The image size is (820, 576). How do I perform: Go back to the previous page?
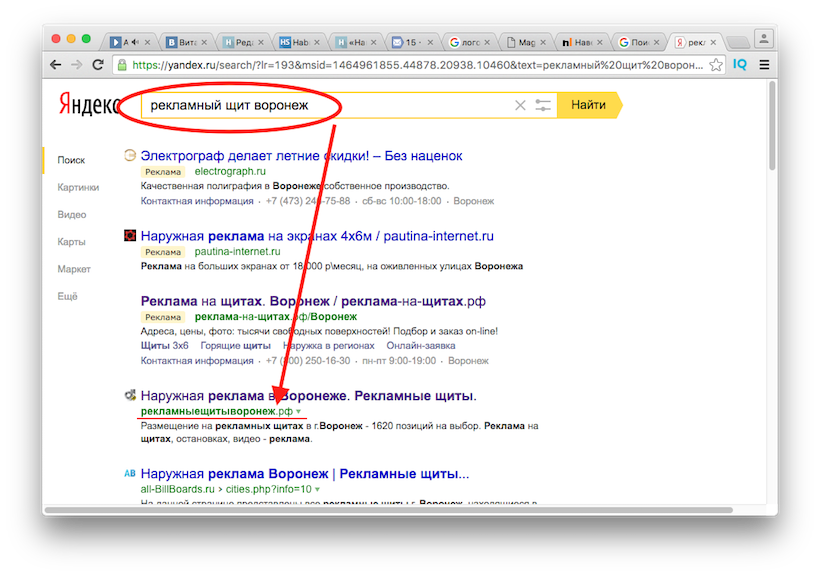55,65
